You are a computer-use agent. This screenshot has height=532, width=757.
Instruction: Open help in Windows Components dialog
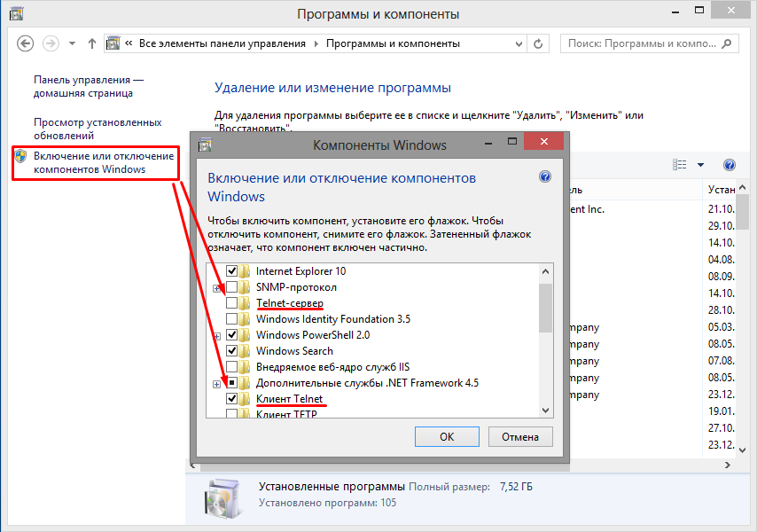[x=545, y=176]
